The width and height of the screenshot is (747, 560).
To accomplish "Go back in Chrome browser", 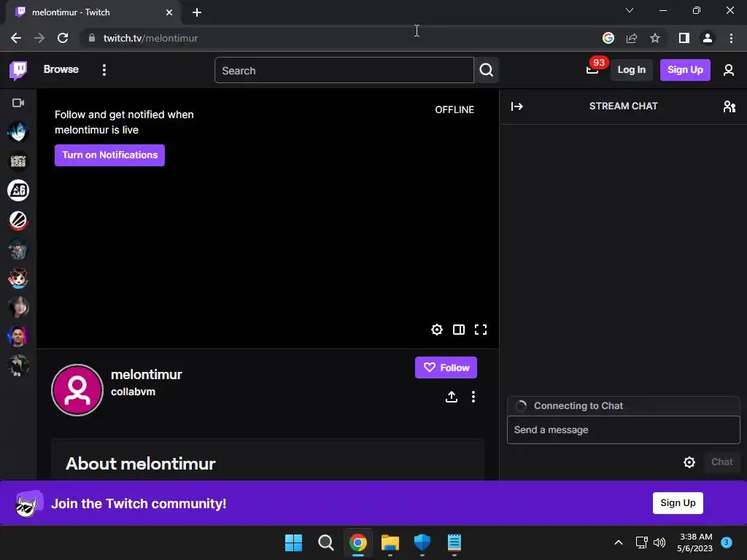I will [x=16, y=38].
